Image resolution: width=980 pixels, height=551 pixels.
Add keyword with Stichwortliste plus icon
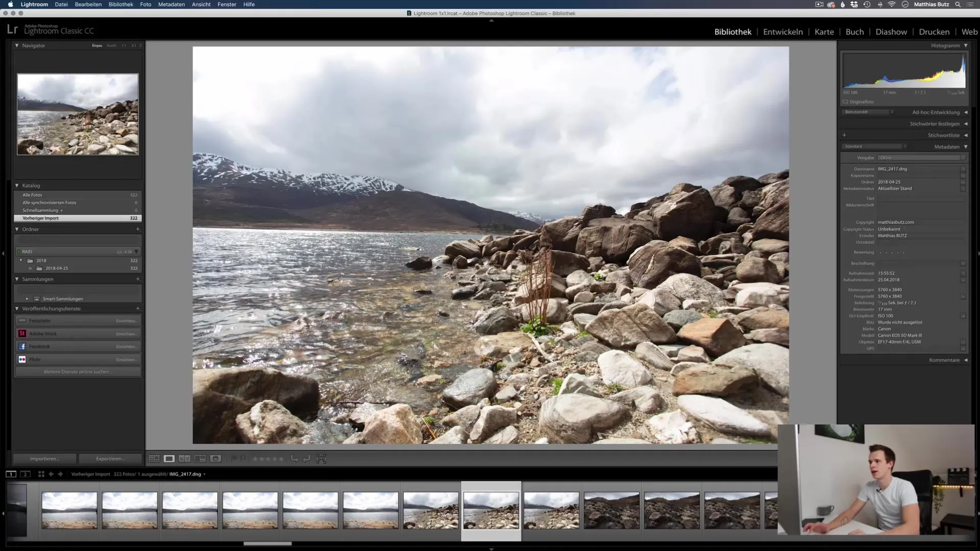point(844,135)
